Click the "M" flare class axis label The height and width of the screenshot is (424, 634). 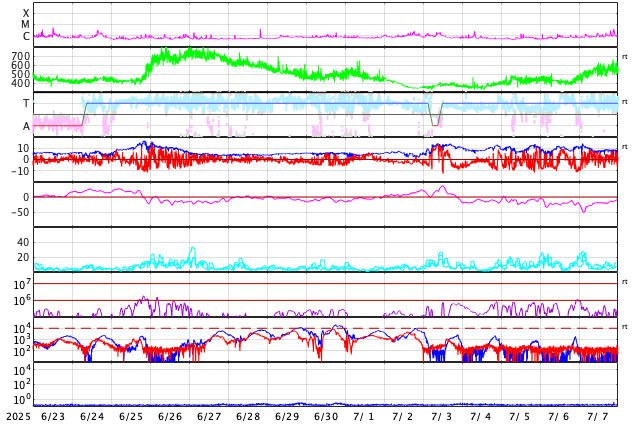tap(25, 25)
